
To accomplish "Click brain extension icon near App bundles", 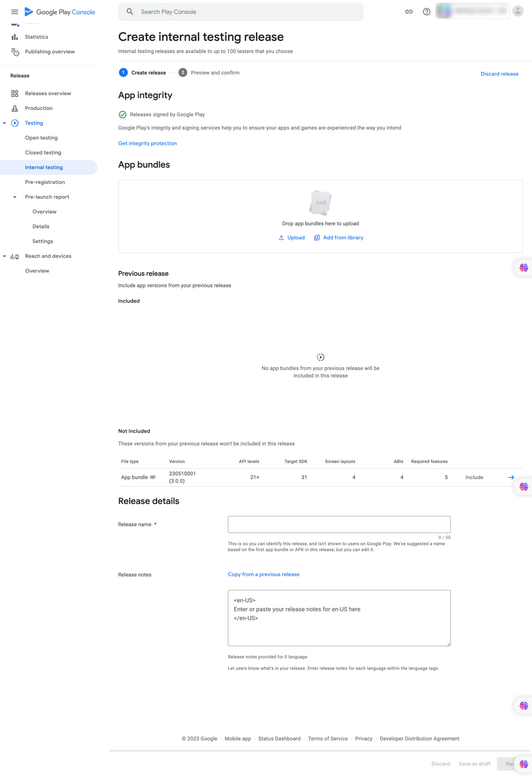I will coord(524,268).
